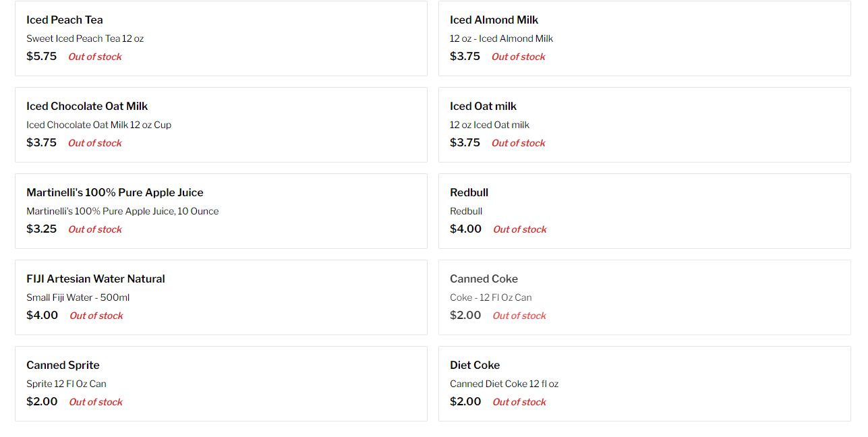The image size is (868, 437).
Task: Click Out of stock on Iced Chocolate Oat Milk
Action: pos(95,143)
